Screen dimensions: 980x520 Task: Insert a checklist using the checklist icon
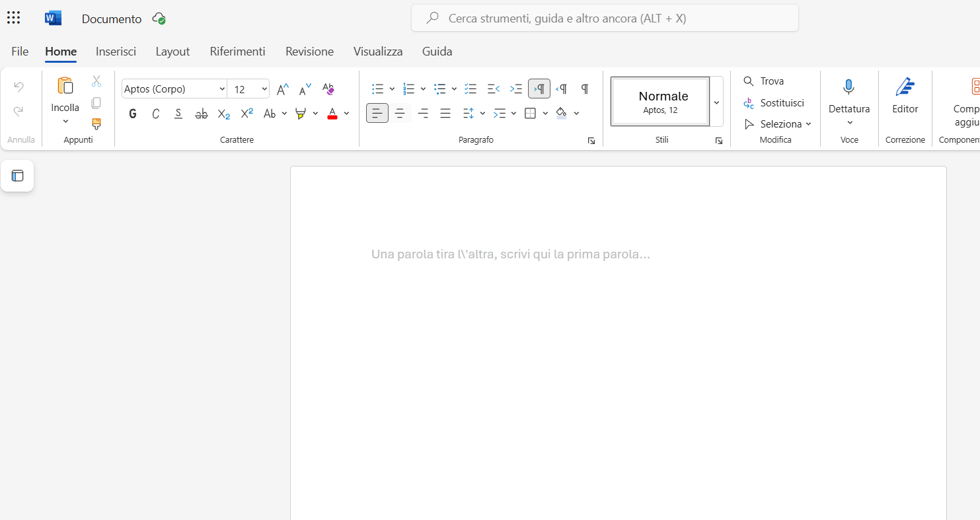(471, 89)
